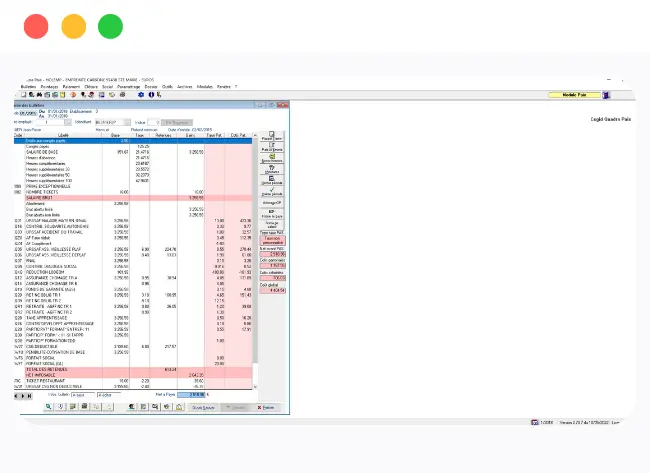Click the Gains column header
650x473 pixels.
coord(190,135)
